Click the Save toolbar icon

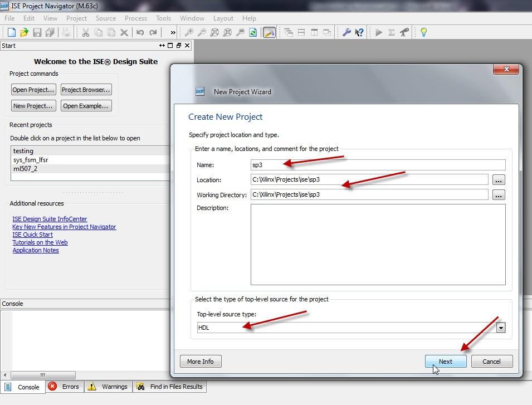tap(37, 32)
